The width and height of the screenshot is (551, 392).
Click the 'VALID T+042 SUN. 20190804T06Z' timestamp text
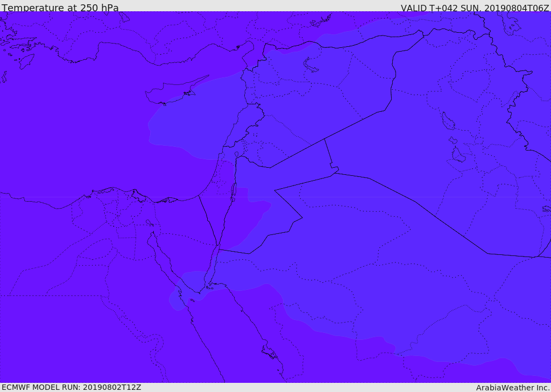(475, 8)
